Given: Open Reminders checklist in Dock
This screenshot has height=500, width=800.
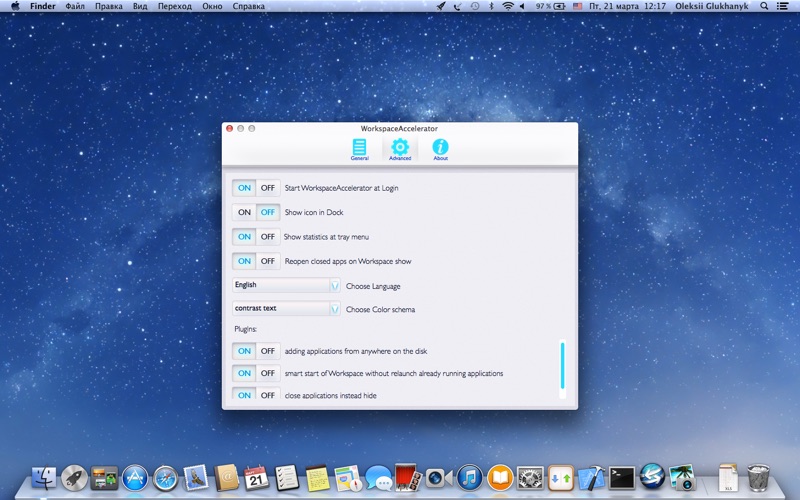Looking at the screenshot, I should pyautogui.click(x=287, y=478).
